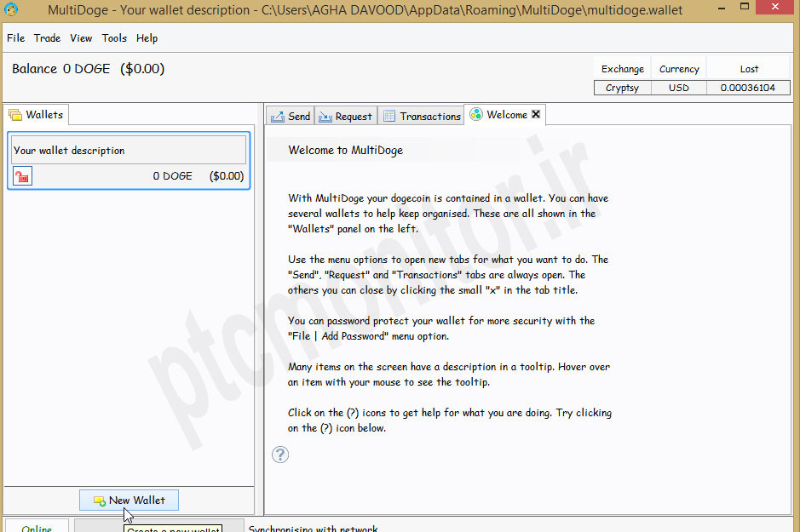800x532 pixels.
Task: Switch to the Request tab
Action: coord(346,116)
